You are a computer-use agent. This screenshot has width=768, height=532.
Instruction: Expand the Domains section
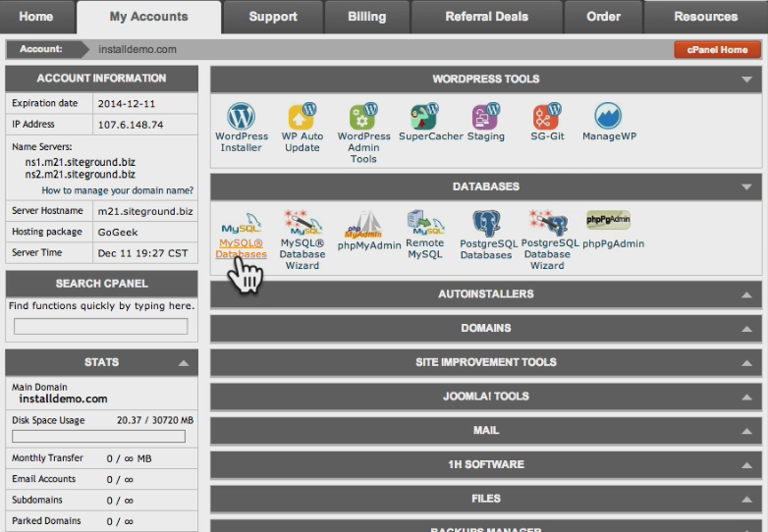pos(486,329)
